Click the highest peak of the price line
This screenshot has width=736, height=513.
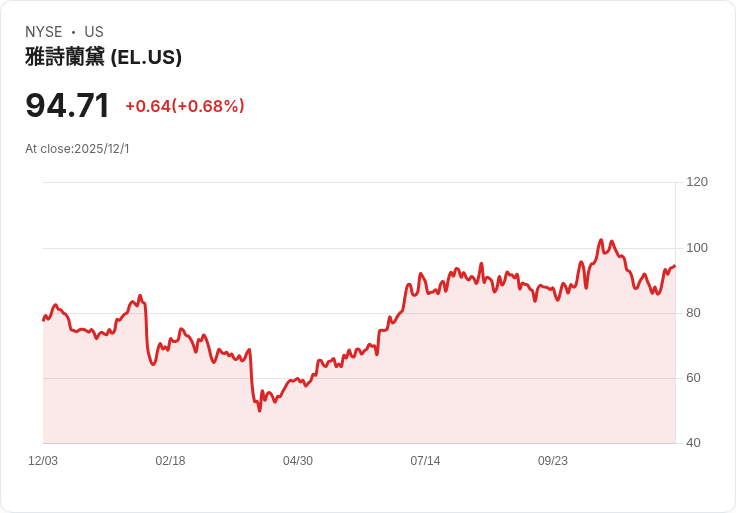[601, 240]
